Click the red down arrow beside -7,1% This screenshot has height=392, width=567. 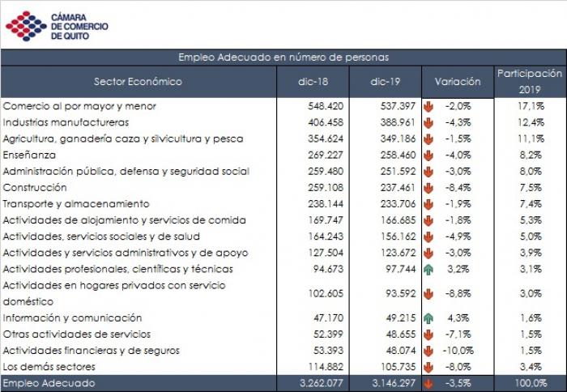pos(428,334)
